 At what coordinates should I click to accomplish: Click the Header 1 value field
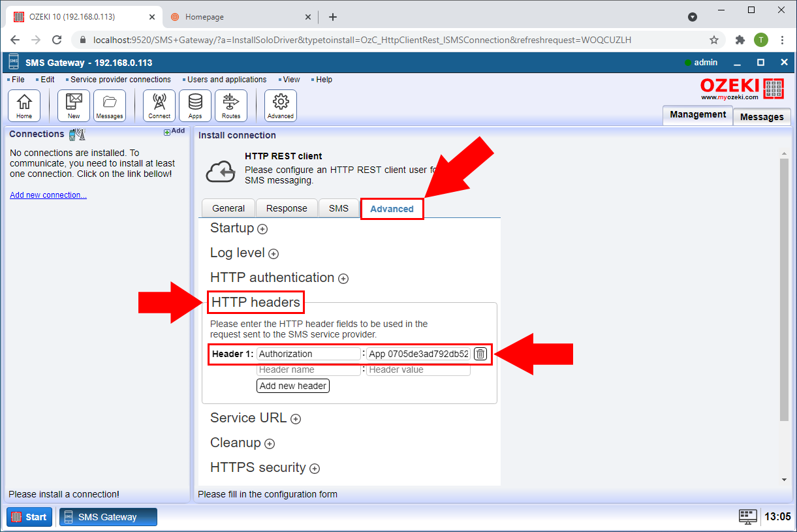pyautogui.click(x=418, y=354)
